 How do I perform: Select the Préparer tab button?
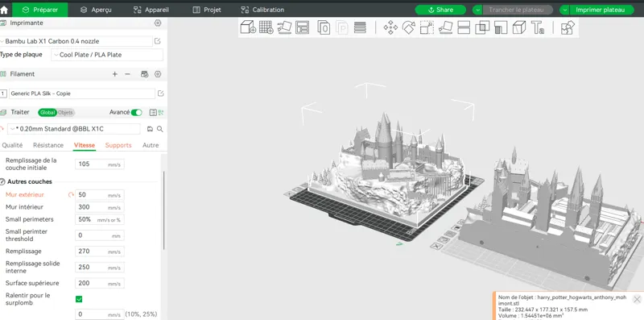tap(39, 10)
